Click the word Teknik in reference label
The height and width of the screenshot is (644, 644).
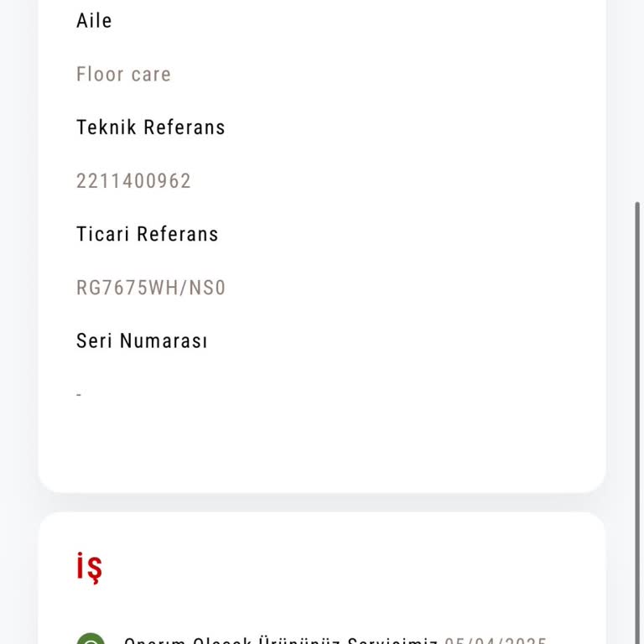pyautogui.click(x=106, y=127)
